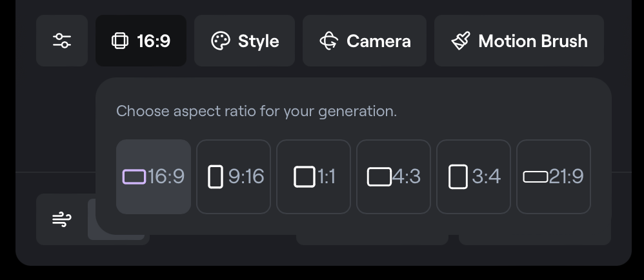
Task: Pick the 21:9 ultrawide ratio text
Action: point(566,177)
